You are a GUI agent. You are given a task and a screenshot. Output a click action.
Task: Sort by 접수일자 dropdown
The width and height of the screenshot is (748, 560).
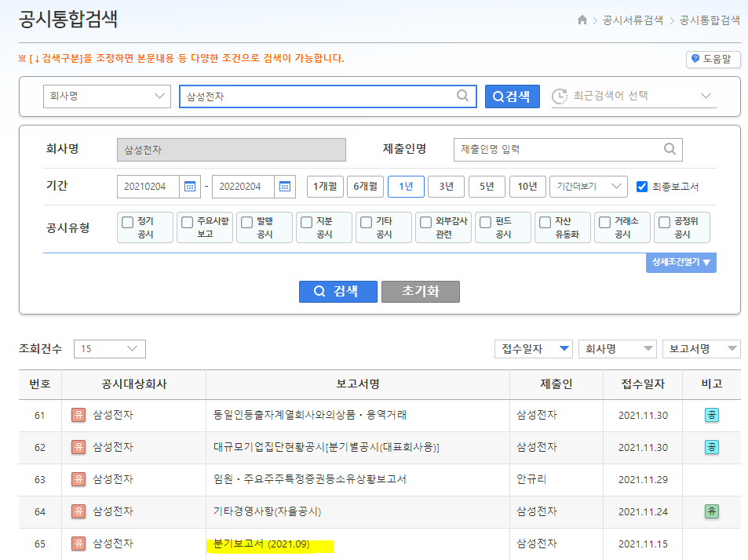(534, 349)
